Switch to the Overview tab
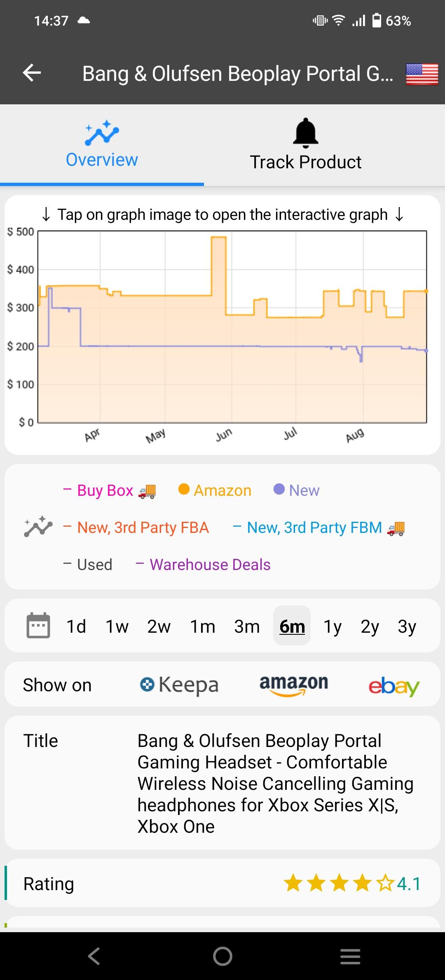Screen dimensions: 445x980 click(x=102, y=144)
